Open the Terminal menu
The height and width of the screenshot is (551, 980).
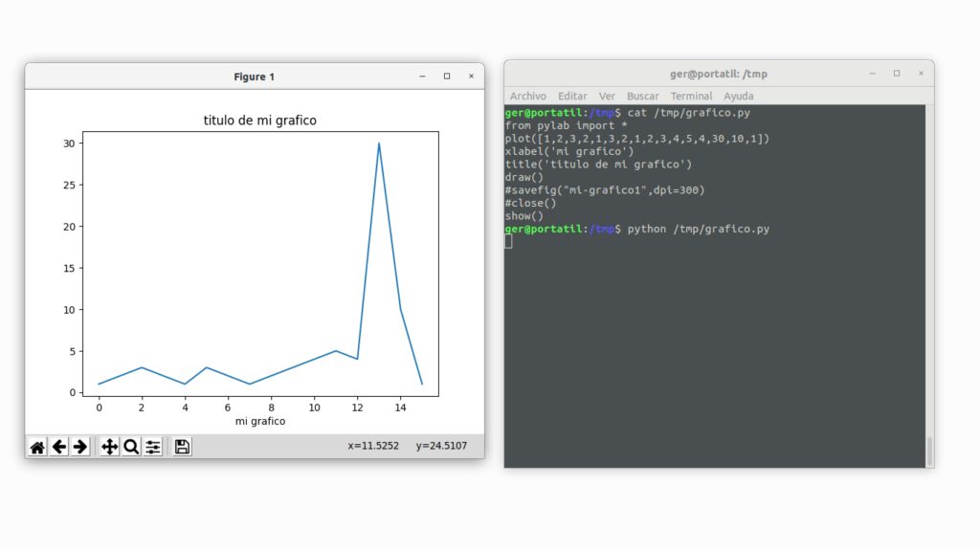tap(691, 96)
